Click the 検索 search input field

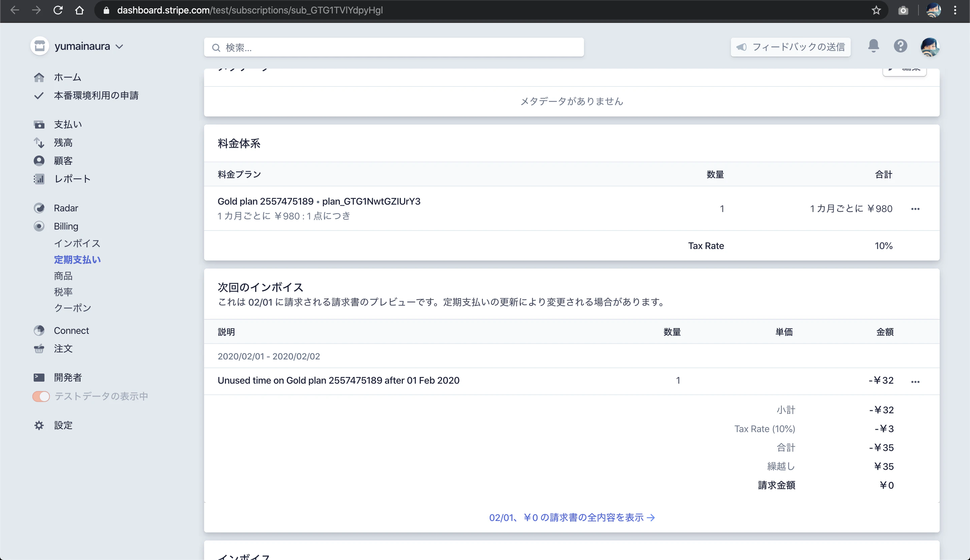[x=394, y=47]
